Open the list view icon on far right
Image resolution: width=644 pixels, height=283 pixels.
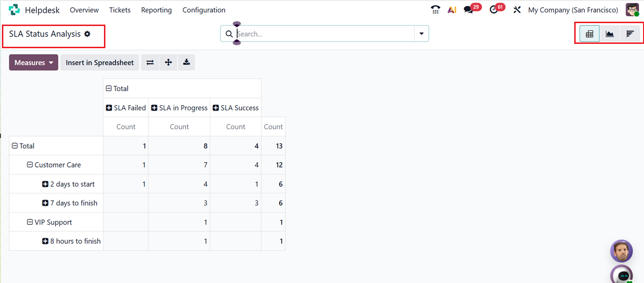pos(630,34)
